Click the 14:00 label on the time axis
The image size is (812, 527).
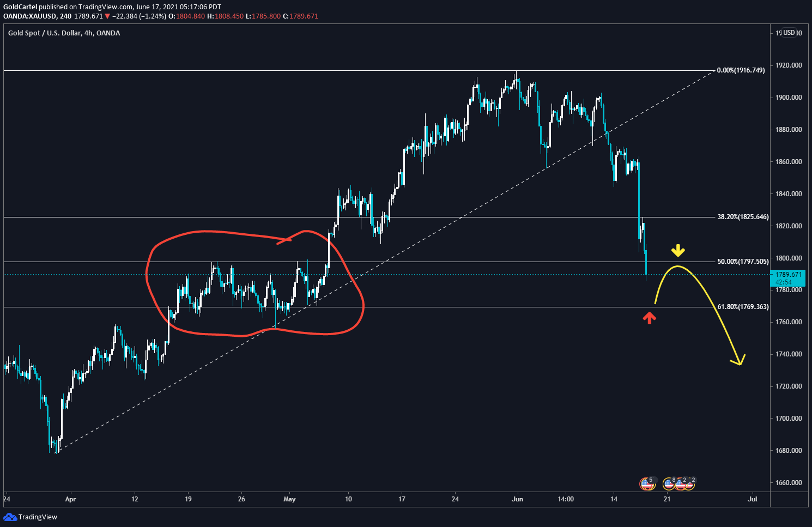click(566, 499)
